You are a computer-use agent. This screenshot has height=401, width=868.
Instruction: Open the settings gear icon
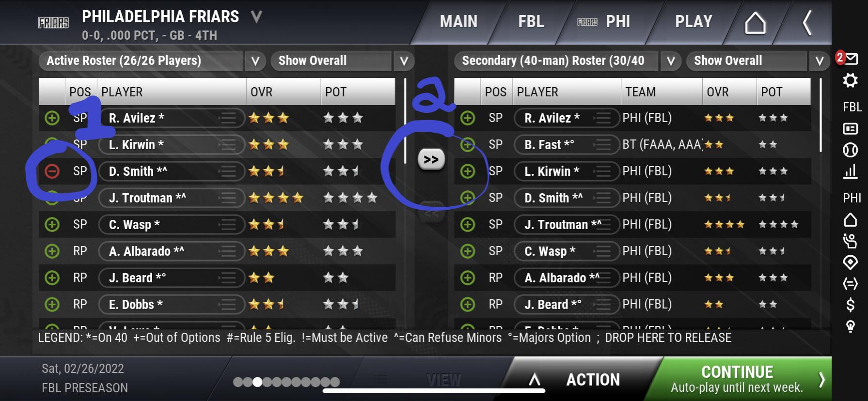850,80
